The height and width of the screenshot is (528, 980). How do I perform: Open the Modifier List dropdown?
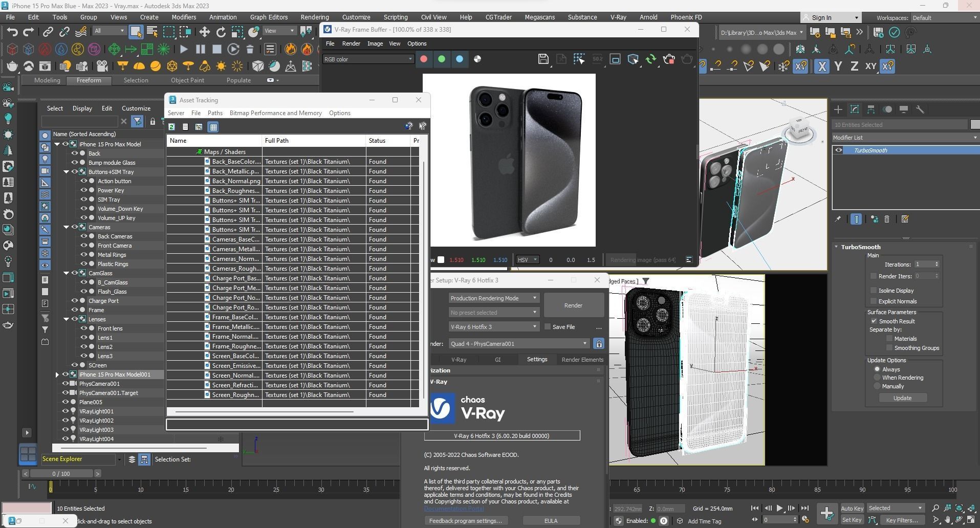click(905, 138)
